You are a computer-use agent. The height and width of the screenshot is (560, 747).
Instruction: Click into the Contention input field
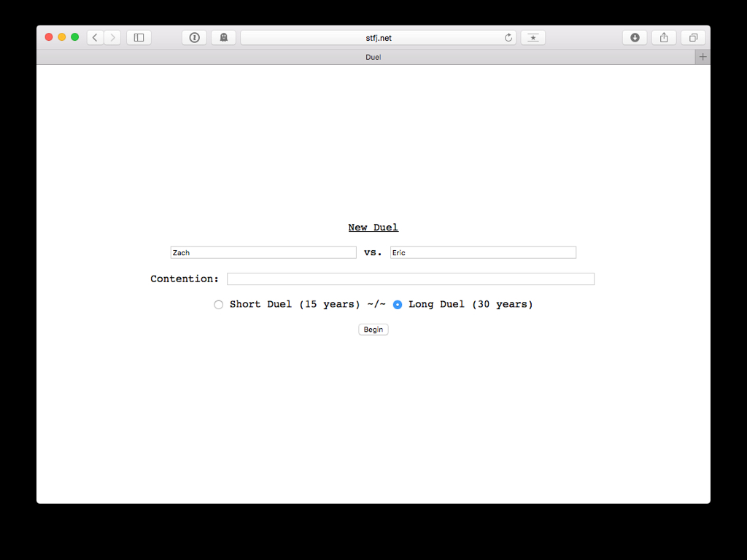click(x=411, y=279)
